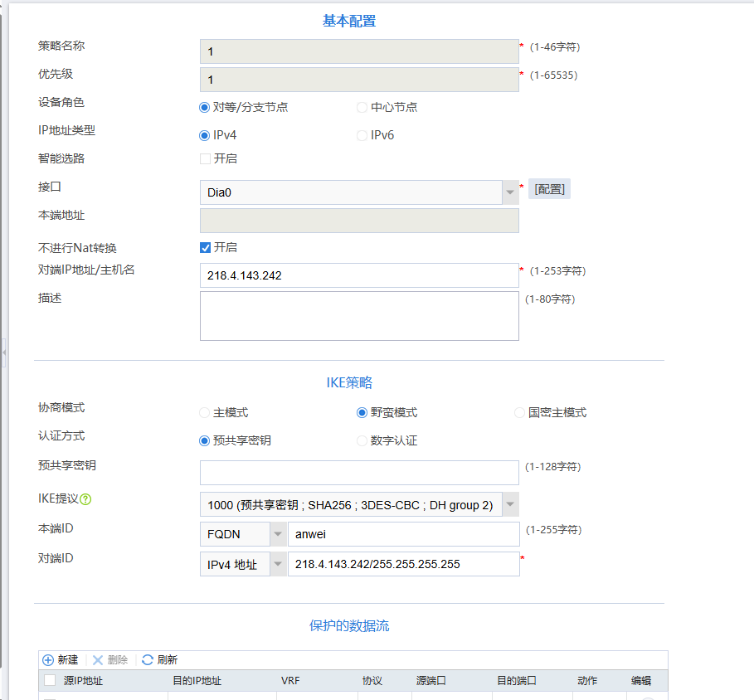The width and height of the screenshot is (754, 700).
Task: Click the 本端ID value field anwei
Action: click(x=403, y=534)
